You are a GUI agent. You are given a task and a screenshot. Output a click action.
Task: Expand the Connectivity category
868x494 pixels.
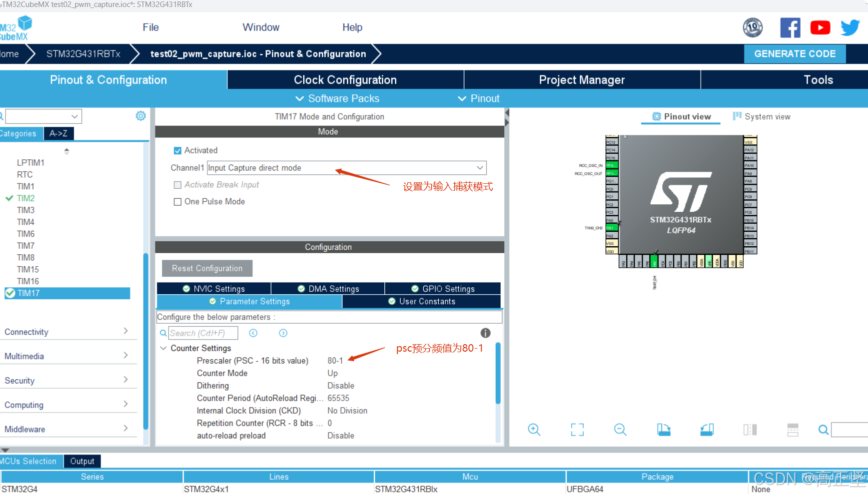[x=67, y=332]
